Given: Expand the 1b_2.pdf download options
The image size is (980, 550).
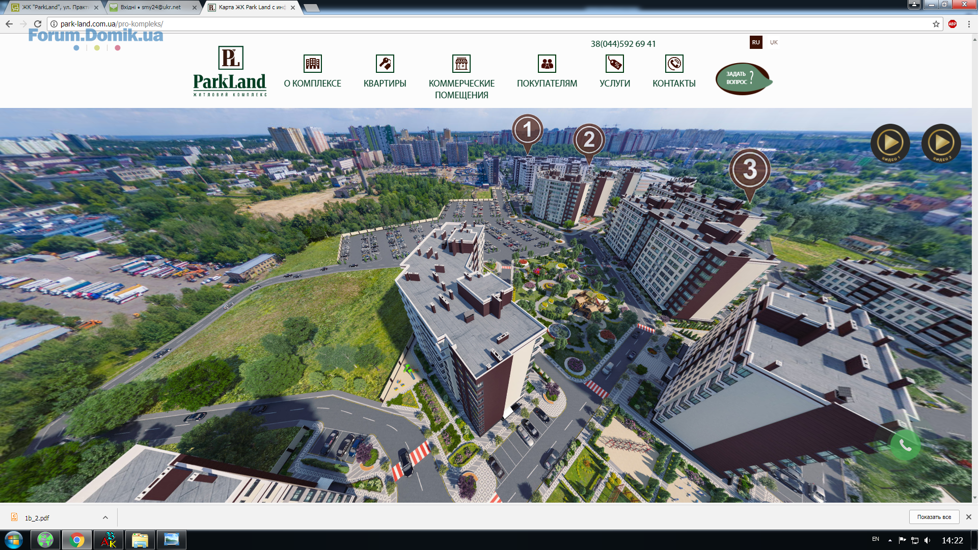Looking at the screenshot, I should click(x=105, y=518).
